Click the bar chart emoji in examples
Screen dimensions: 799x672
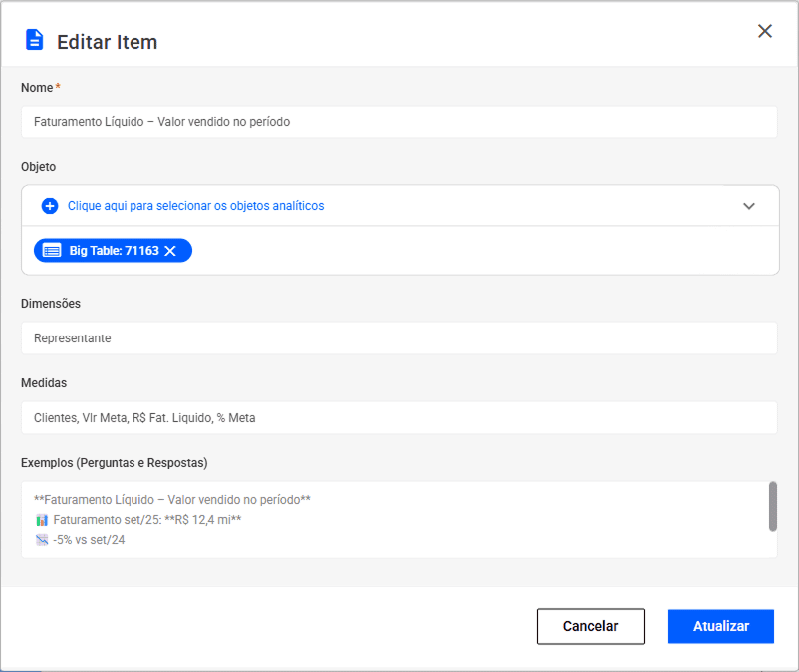click(42, 520)
